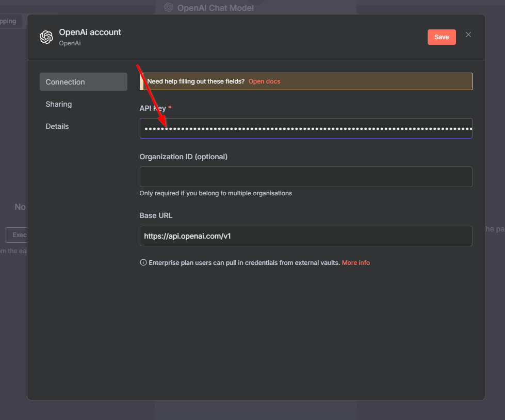
Task: Open the Details tab
Action: tap(57, 126)
